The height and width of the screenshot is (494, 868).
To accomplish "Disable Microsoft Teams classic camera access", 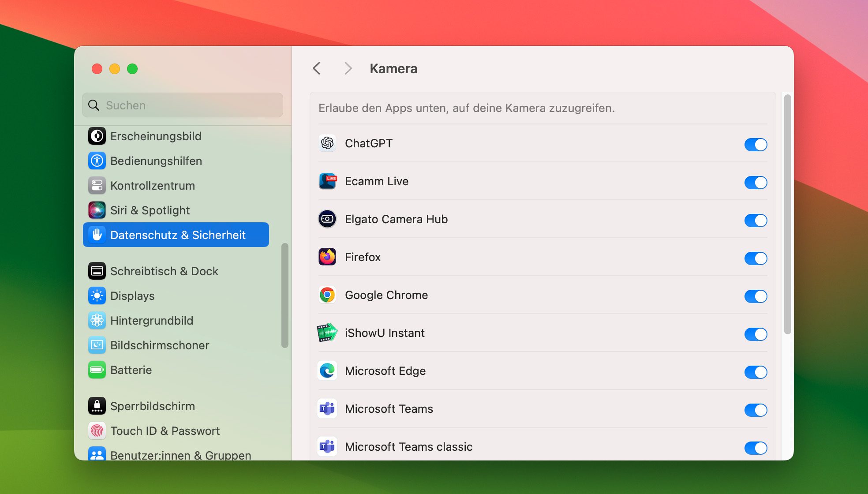I will (x=756, y=449).
